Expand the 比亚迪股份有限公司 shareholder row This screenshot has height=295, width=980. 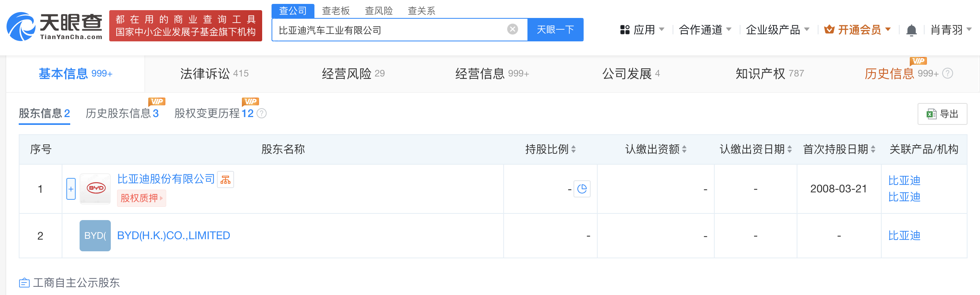[71, 189]
